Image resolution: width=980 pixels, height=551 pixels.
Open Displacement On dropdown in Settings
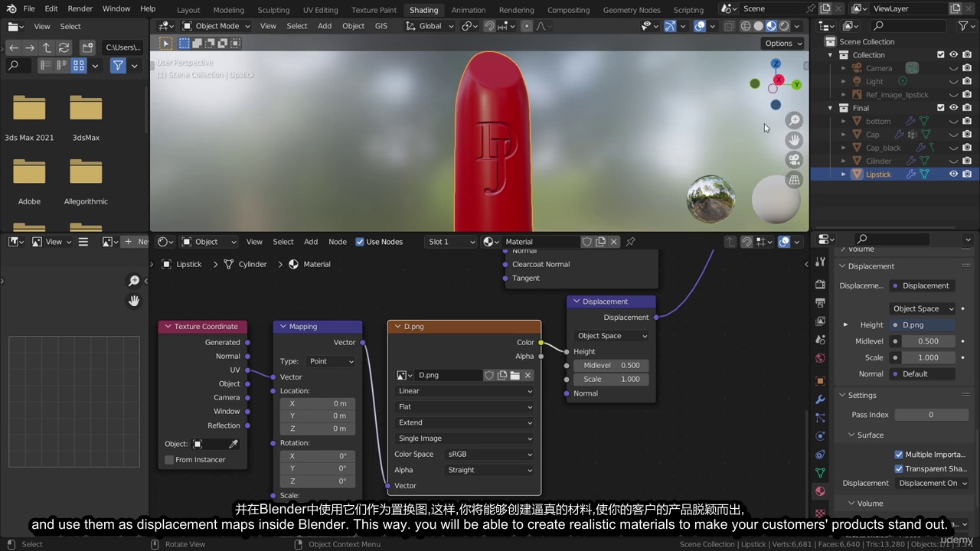click(x=932, y=484)
